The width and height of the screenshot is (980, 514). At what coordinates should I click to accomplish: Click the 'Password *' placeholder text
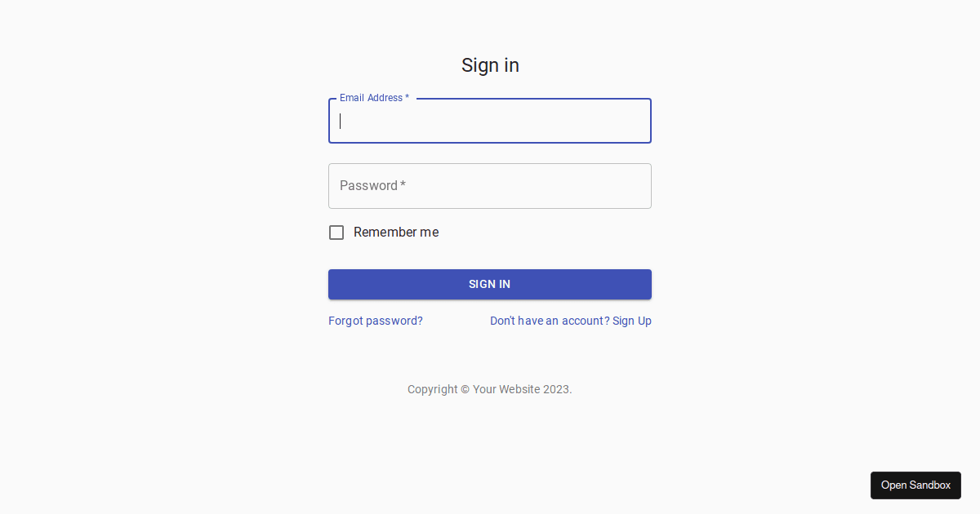372,186
